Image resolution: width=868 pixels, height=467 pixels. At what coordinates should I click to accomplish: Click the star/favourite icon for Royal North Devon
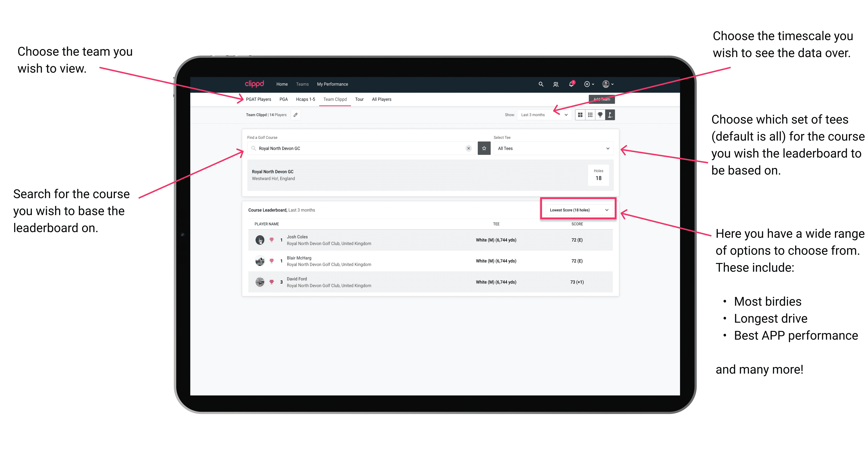point(484,148)
